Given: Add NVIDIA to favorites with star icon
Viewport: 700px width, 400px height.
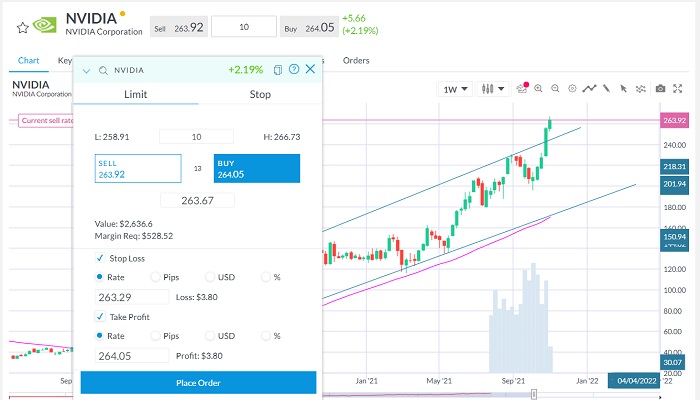Looking at the screenshot, I should tap(22, 28).
